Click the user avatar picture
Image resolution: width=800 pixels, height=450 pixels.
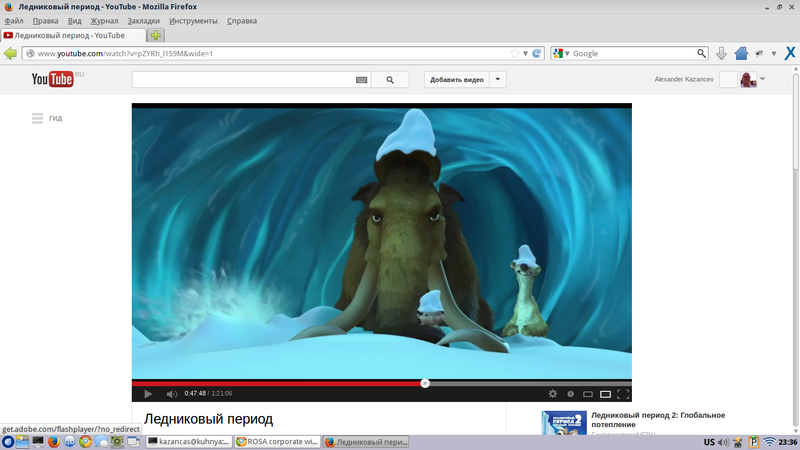[x=748, y=80]
